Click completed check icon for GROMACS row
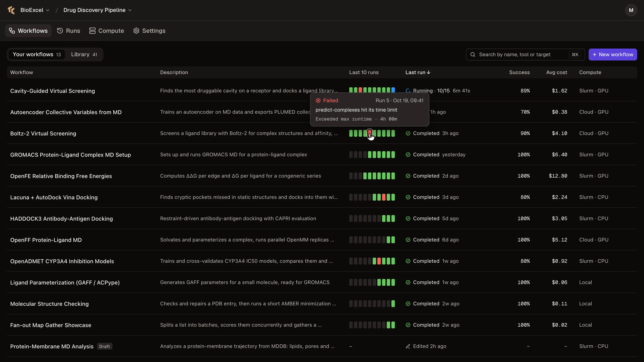This screenshot has height=362, width=644. click(408, 155)
